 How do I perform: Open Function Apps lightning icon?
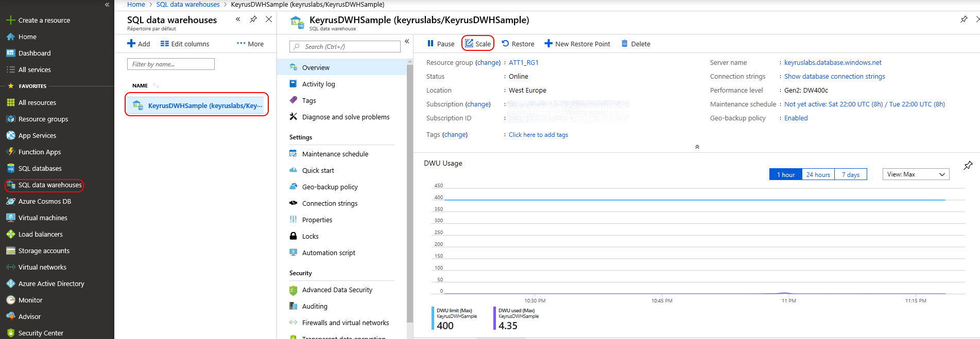click(10, 152)
